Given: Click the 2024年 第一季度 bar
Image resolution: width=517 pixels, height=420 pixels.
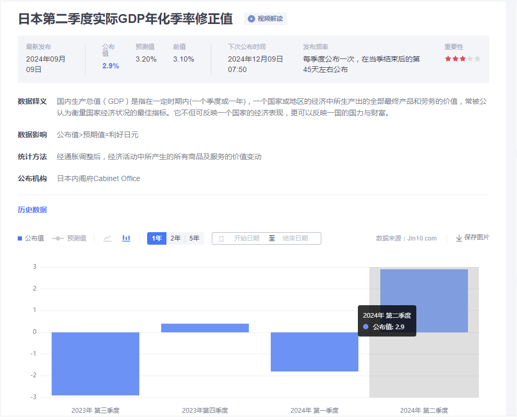Looking at the screenshot, I should tap(315, 352).
